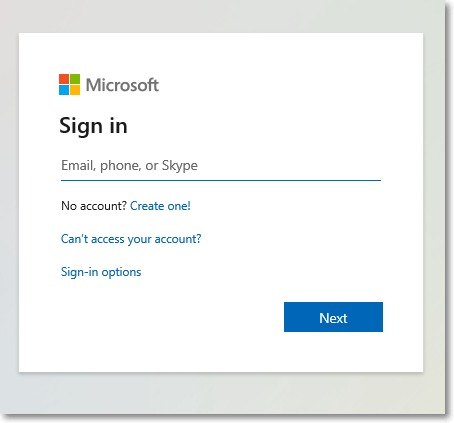Open the "Create one!" account link
The width and height of the screenshot is (454, 423).
tap(160, 206)
